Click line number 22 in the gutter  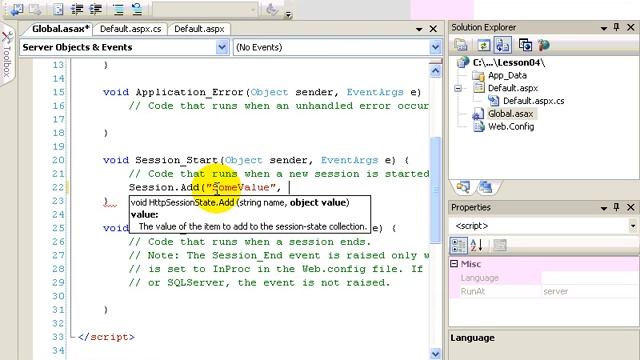click(x=58, y=187)
